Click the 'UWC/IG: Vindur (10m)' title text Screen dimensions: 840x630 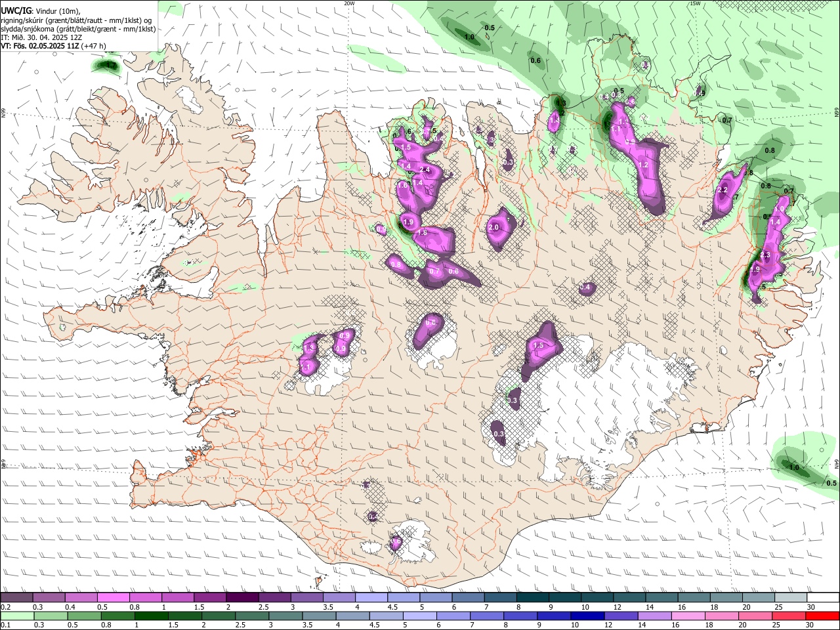[x=40, y=11]
